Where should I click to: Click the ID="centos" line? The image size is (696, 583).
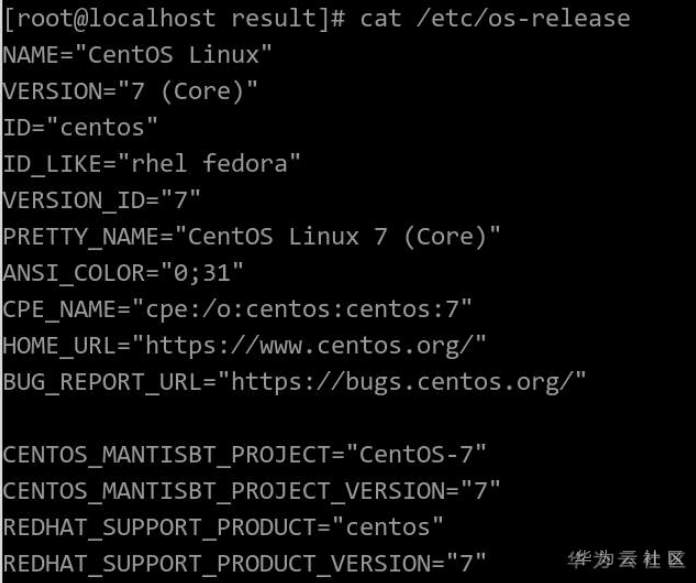(81, 127)
